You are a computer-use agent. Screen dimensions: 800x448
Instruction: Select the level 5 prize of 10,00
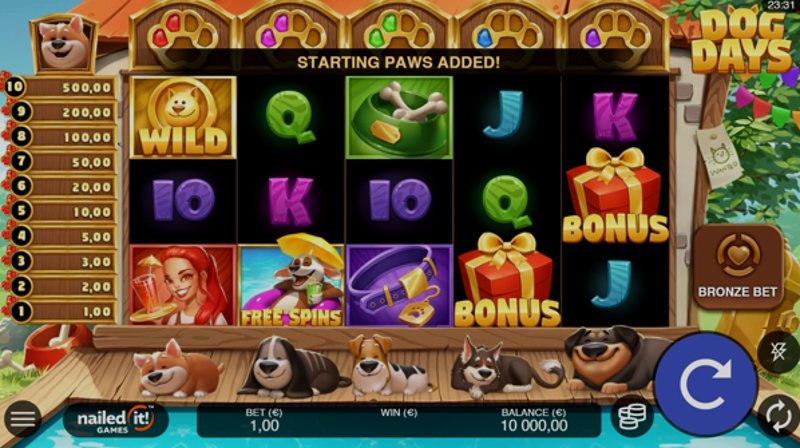click(60, 211)
